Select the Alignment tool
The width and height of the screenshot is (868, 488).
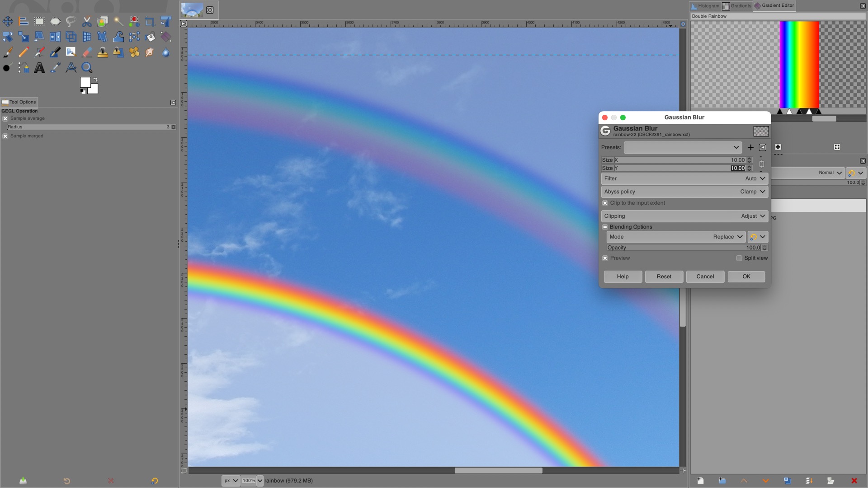[24, 21]
